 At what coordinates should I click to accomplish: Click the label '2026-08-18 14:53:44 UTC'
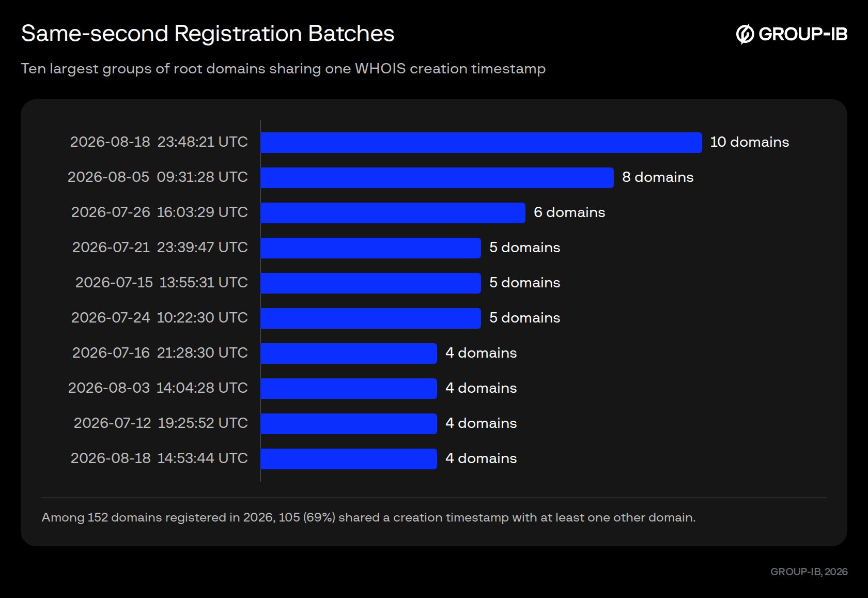pos(159,458)
